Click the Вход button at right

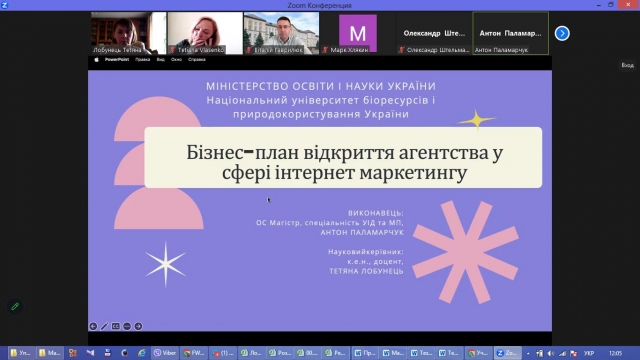[x=627, y=65]
